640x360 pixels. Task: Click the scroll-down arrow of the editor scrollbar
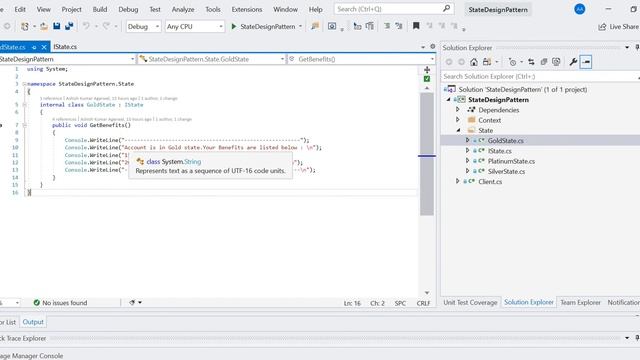pos(427,293)
